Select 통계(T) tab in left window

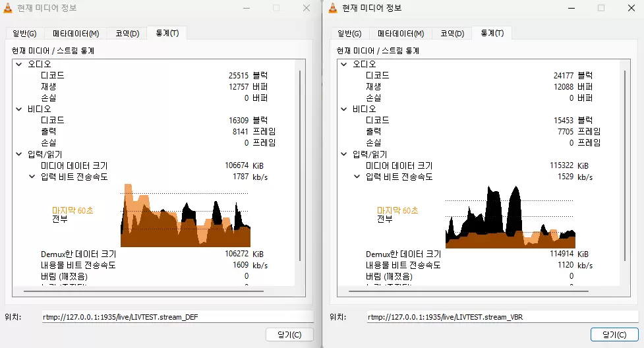tap(167, 33)
